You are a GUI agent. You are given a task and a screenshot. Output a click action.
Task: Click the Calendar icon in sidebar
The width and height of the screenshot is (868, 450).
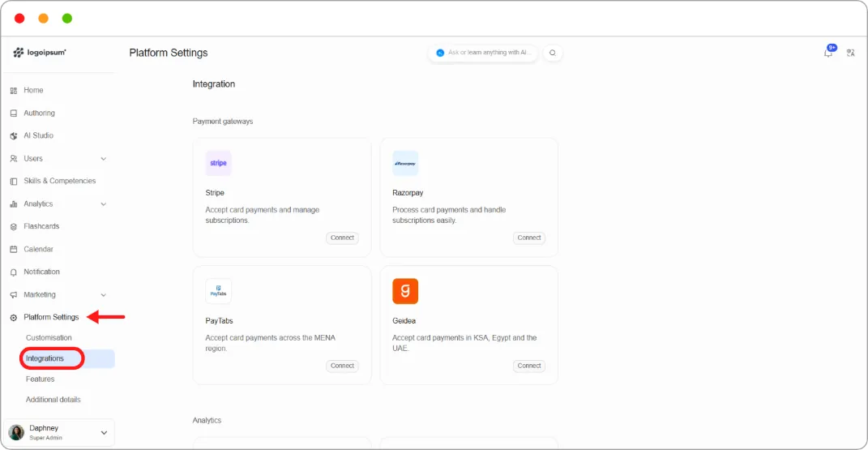14,249
